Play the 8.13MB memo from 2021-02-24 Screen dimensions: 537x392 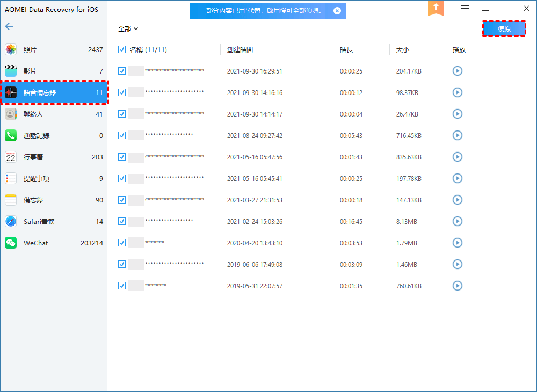(457, 221)
